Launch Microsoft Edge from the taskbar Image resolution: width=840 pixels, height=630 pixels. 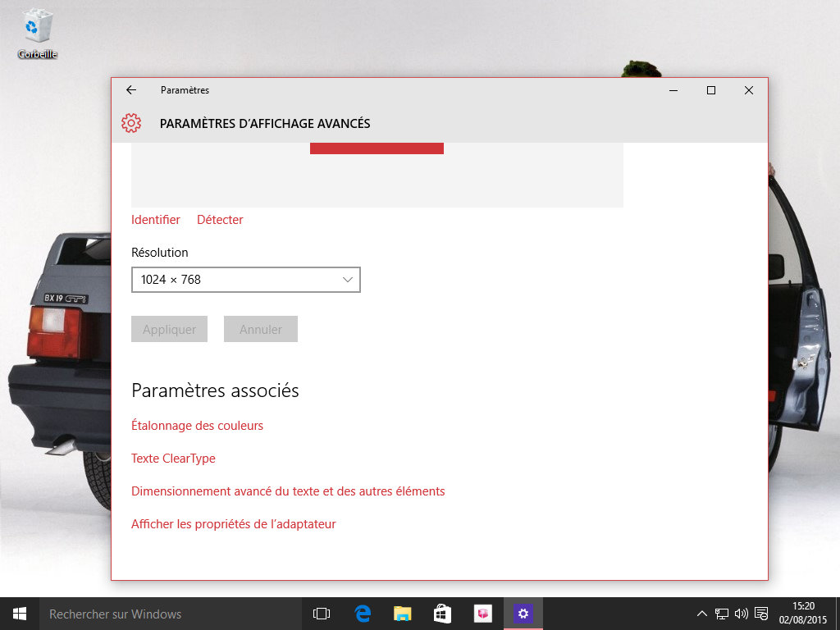(x=363, y=614)
